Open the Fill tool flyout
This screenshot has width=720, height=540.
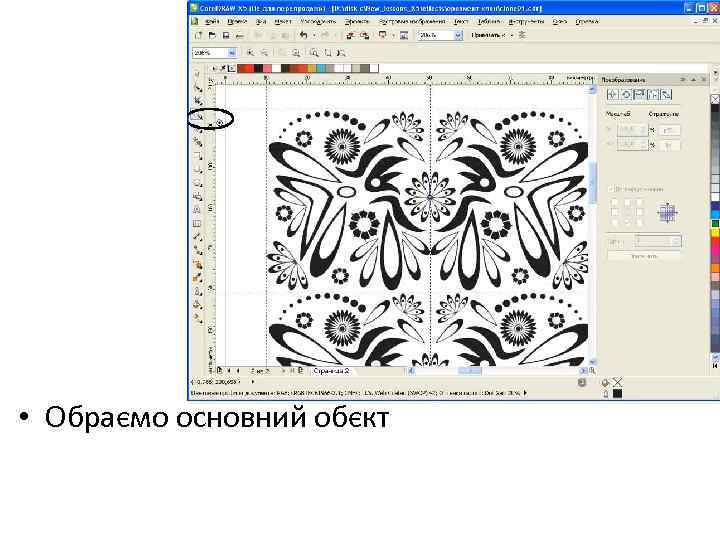[197, 304]
